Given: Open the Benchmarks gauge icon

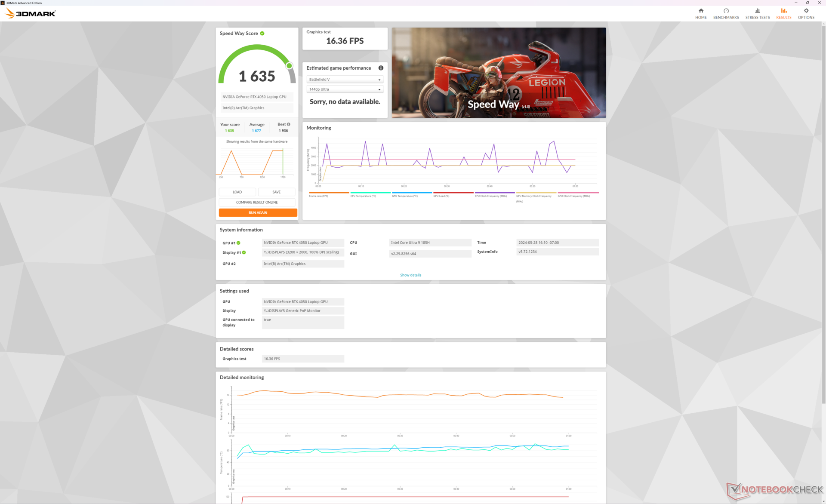Looking at the screenshot, I should (x=726, y=11).
